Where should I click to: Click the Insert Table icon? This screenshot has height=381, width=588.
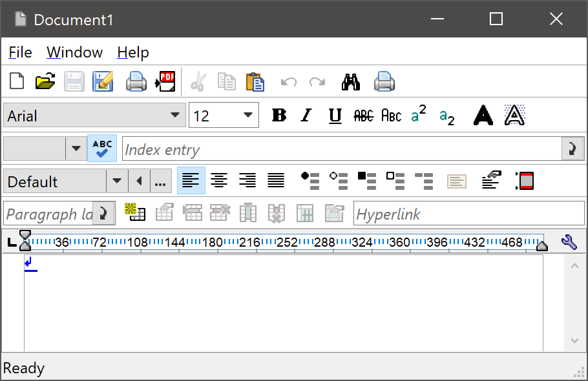point(135,213)
